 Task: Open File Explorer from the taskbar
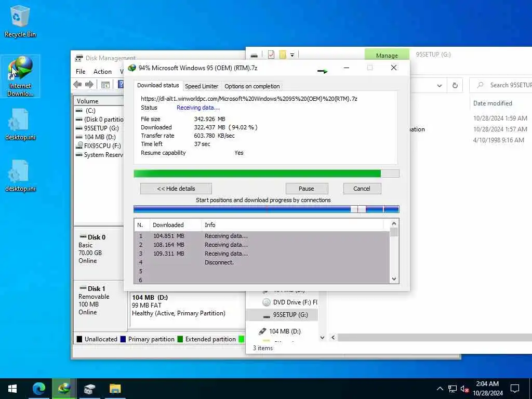[115, 389]
